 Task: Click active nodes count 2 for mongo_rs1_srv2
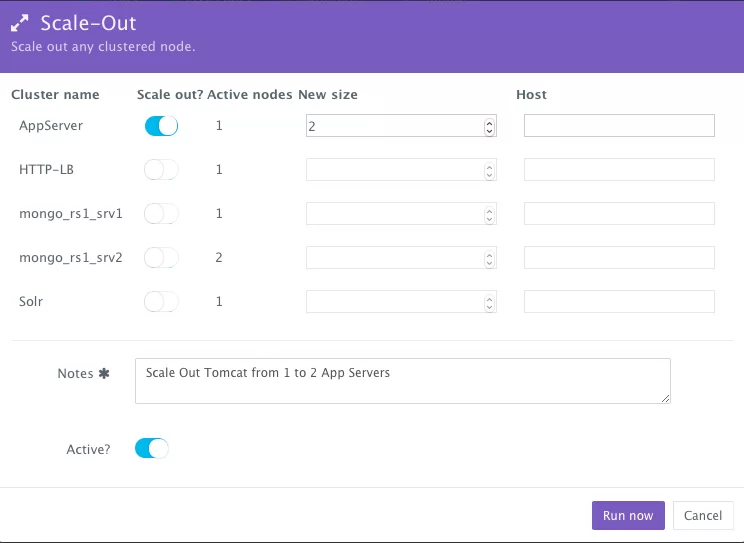[x=219, y=258]
